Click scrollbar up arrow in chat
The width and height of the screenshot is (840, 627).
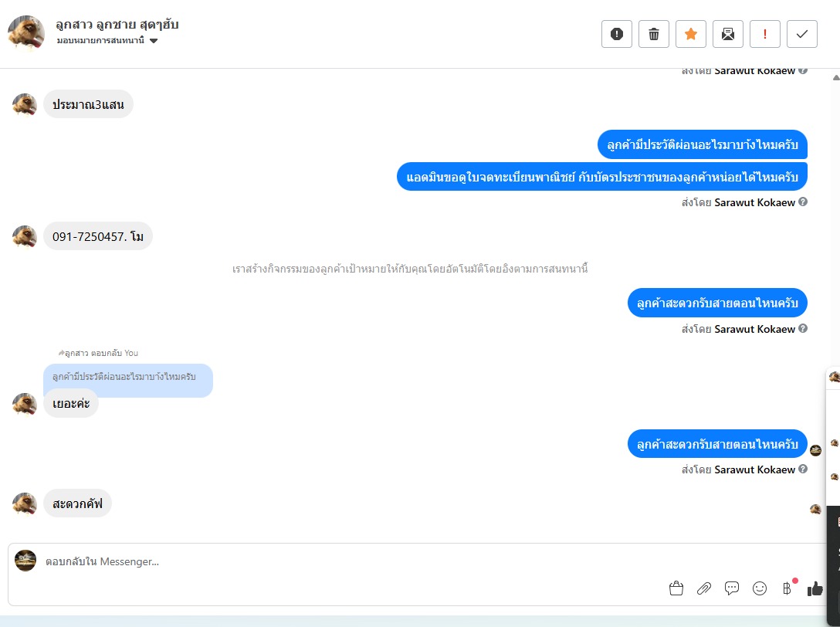click(x=835, y=78)
